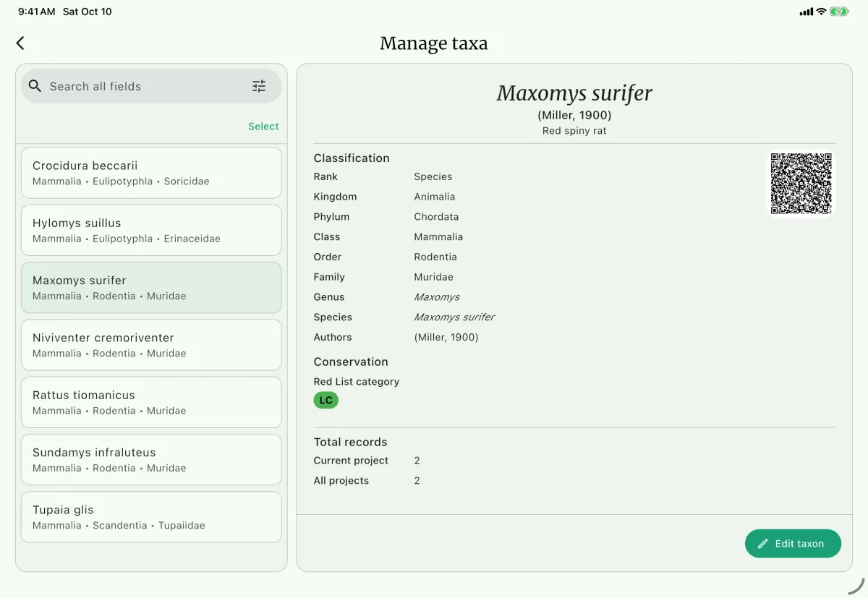This screenshot has width=868, height=598.
Task: Click the Total records heading
Action: 350,442
